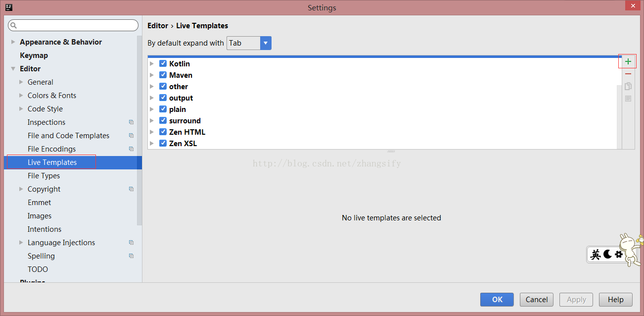Click the gear icon in the IME toolbar
The width and height of the screenshot is (644, 316).
pos(618,255)
